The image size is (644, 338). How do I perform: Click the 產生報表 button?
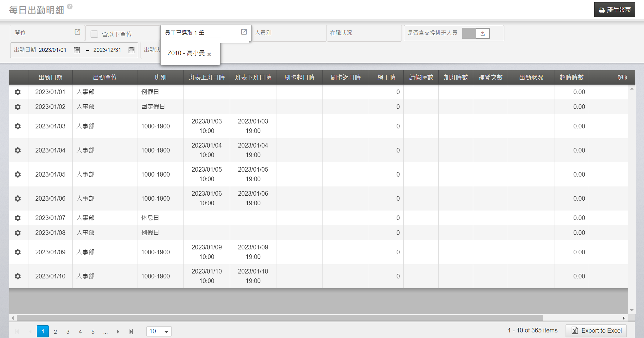tap(614, 10)
